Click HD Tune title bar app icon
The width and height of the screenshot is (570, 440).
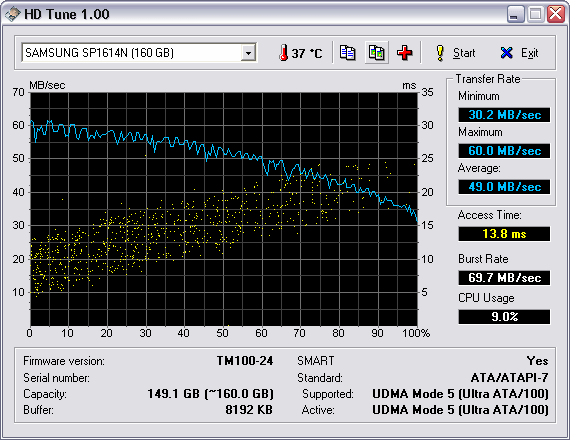point(12,14)
